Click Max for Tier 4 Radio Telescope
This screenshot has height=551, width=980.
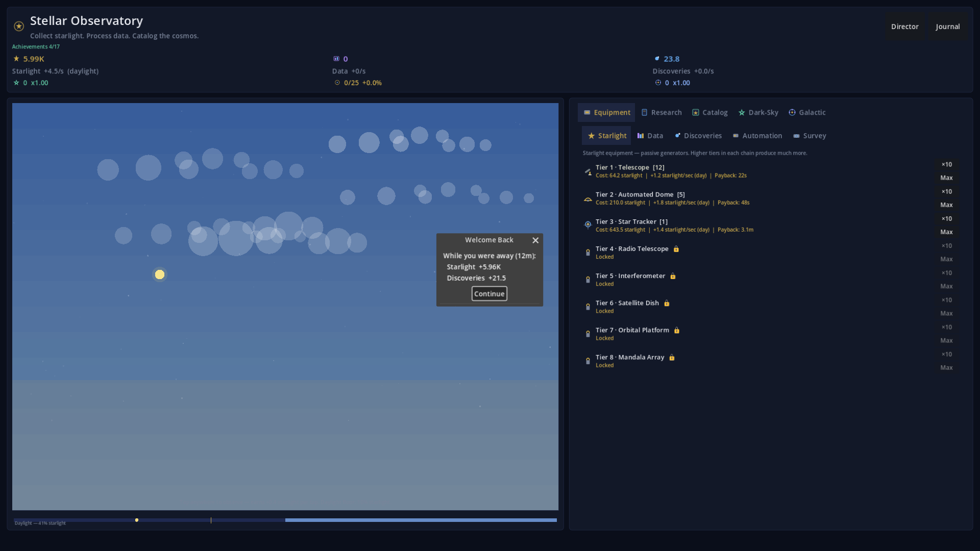[946, 259]
